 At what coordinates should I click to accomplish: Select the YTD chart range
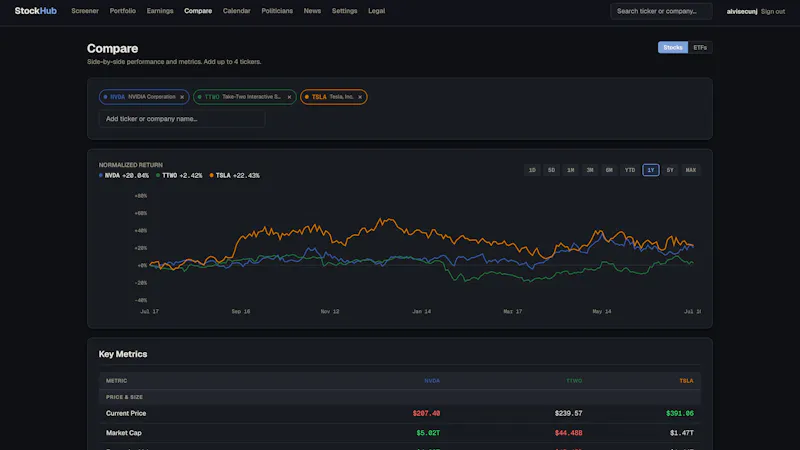coord(630,170)
